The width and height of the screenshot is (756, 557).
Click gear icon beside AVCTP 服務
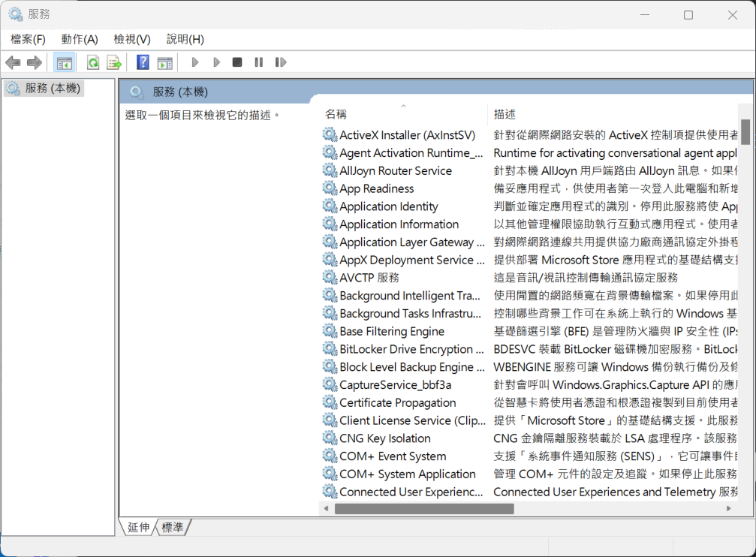tap(330, 277)
